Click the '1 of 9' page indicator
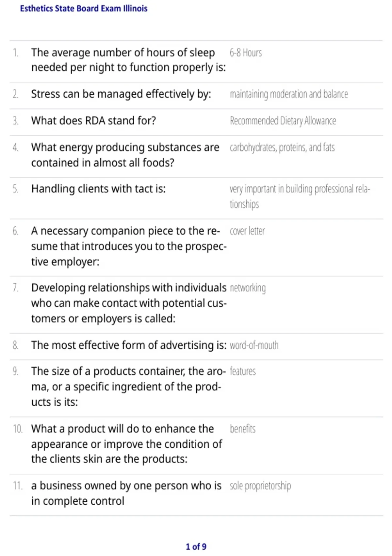The image size is (392, 556). point(196,547)
